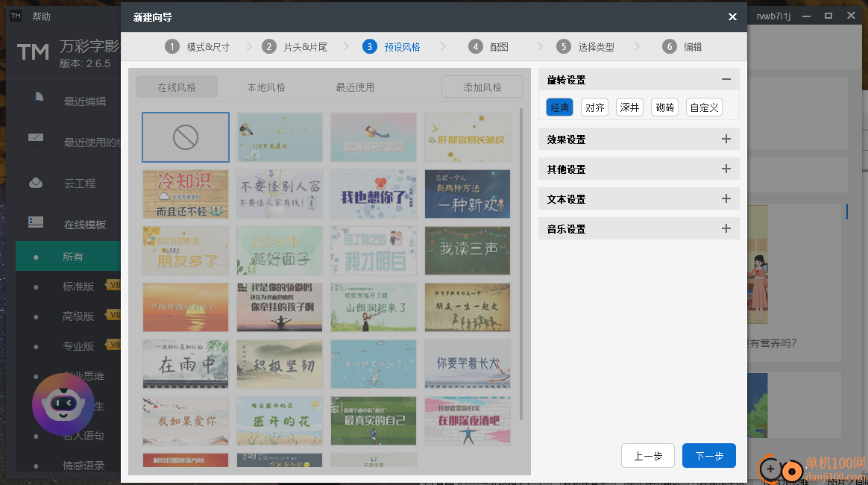Collapse the 旋转设置 section
This screenshot has height=485, width=868.
(726, 80)
